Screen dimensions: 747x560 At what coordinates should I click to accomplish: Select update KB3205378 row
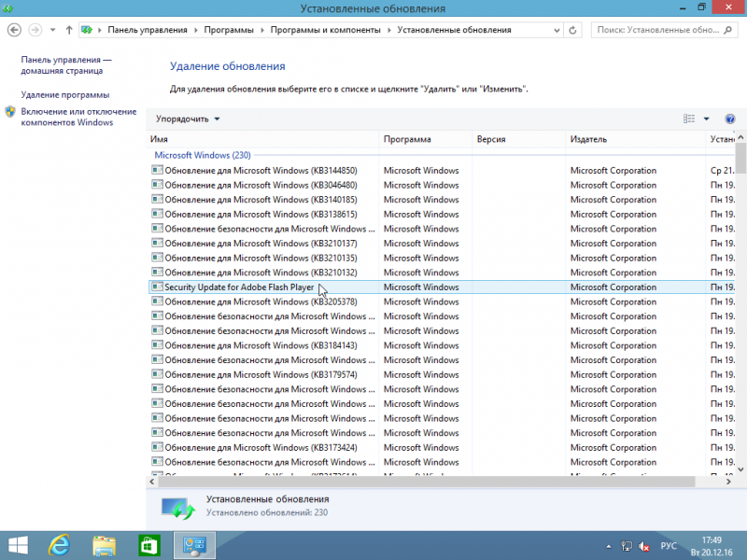point(441,301)
